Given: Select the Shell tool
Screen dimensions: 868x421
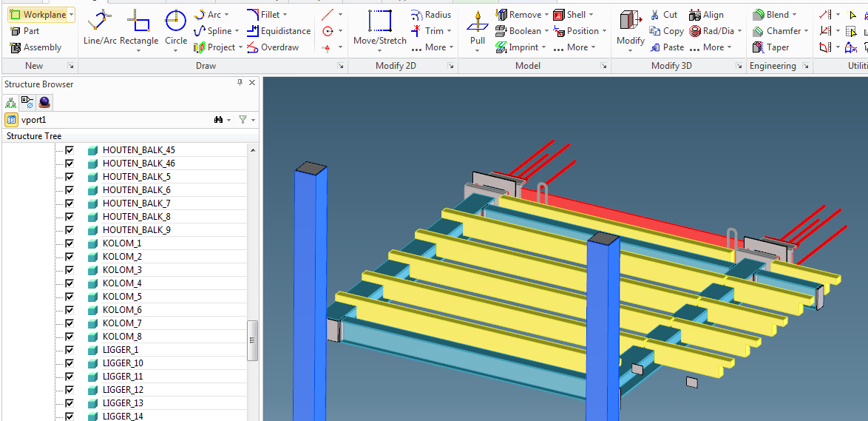Looking at the screenshot, I should (573, 15).
